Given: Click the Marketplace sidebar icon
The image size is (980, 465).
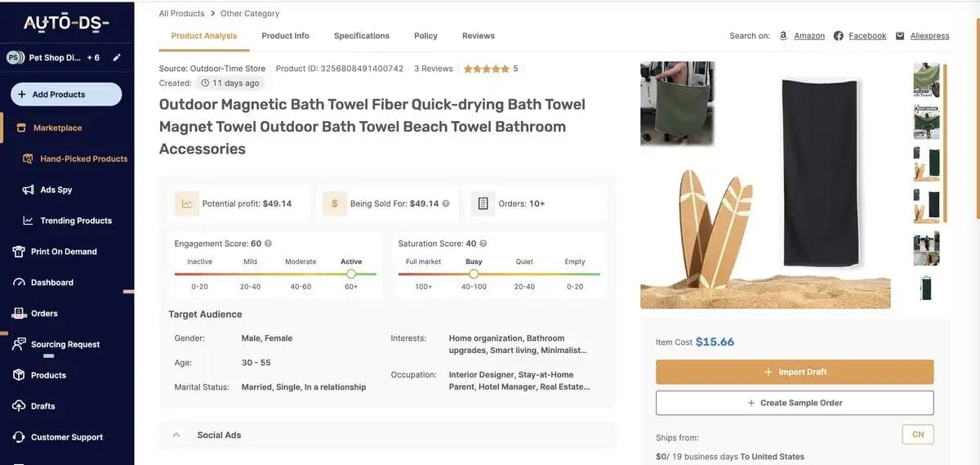Looking at the screenshot, I should pyautogui.click(x=21, y=127).
